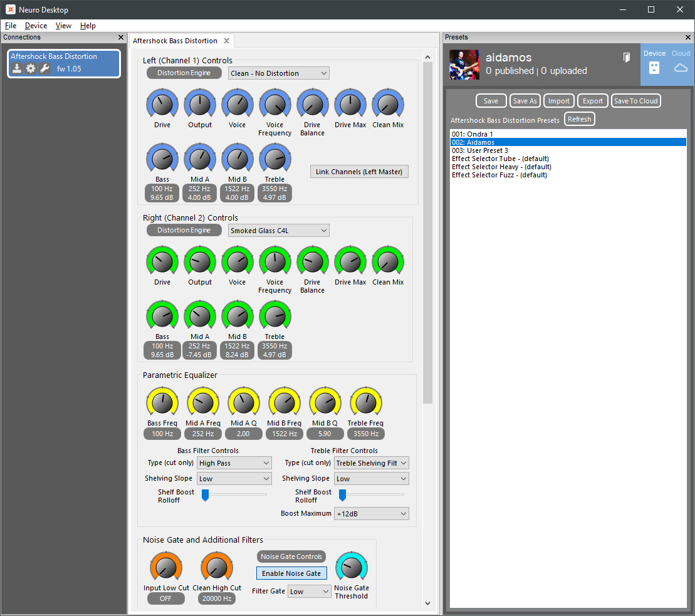
Task: Click the Treble Freq yellow knob
Action: point(365,403)
